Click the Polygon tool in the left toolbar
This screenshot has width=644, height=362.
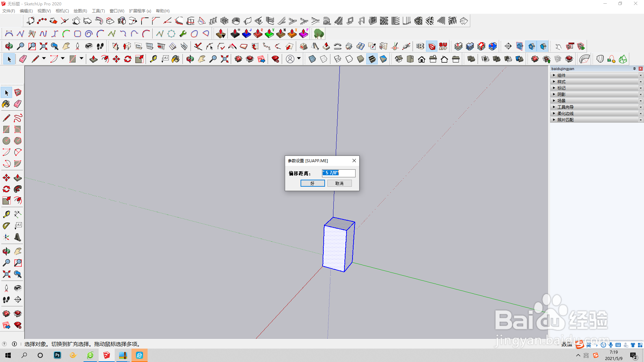[18, 141]
